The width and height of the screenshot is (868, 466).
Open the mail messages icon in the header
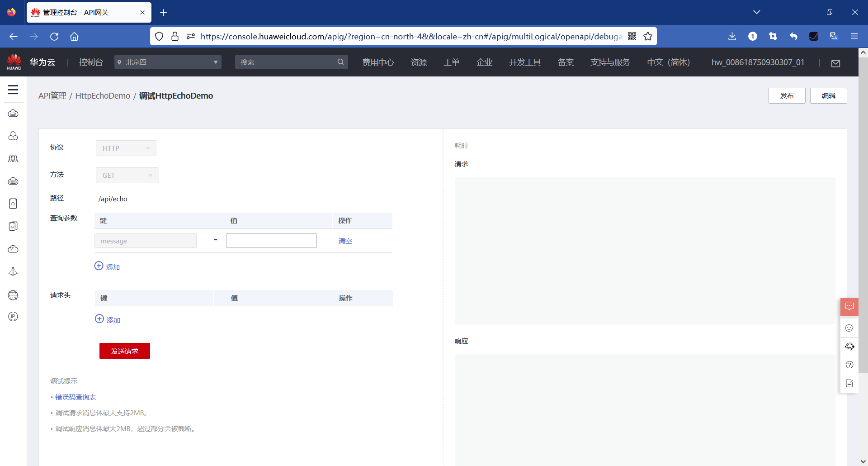(835, 63)
